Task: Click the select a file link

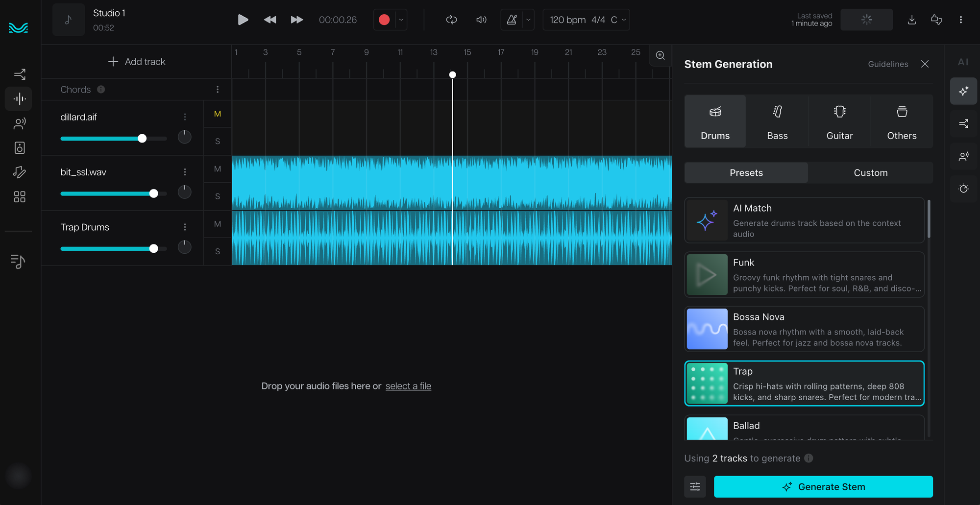Action: 408,386
